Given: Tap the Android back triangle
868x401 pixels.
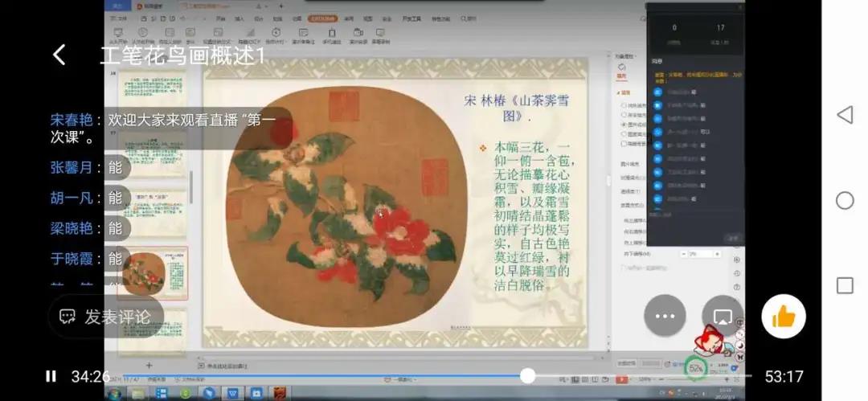Looking at the screenshot, I should (x=845, y=115).
